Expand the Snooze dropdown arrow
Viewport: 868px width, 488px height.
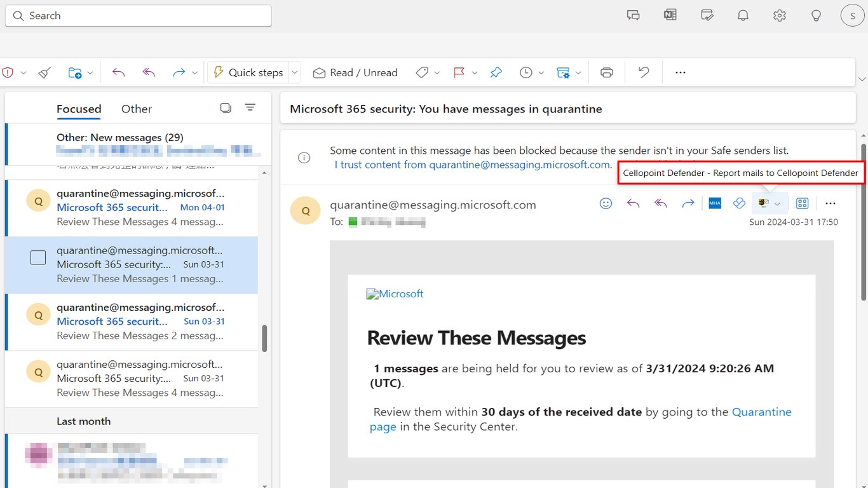coord(541,73)
